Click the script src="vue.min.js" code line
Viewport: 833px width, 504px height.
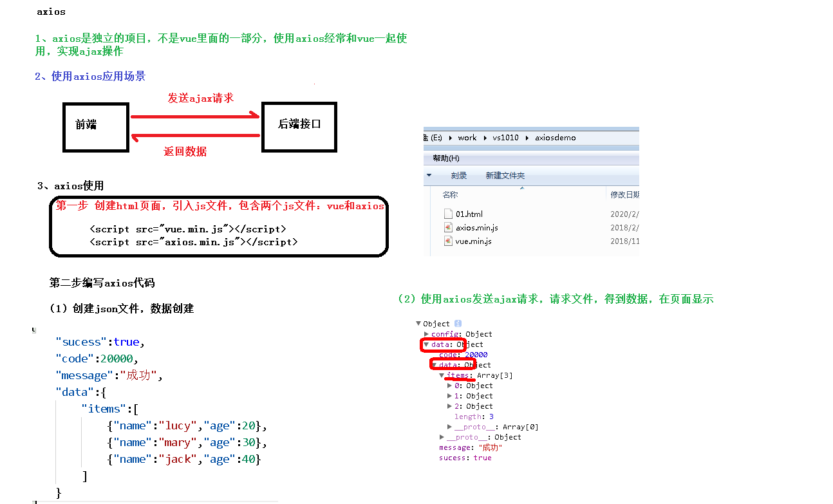[x=187, y=229]
